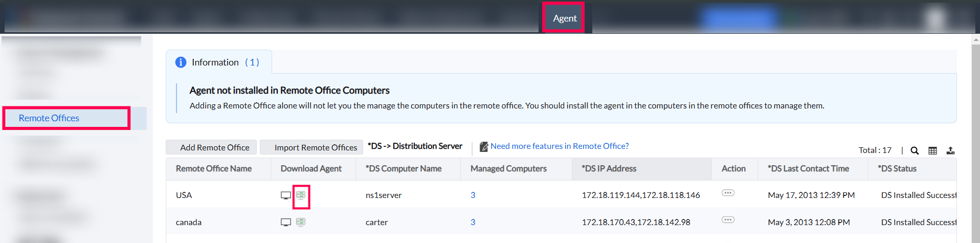Image resolution: width=980 pixels, height=243 pixels.
Task: Click the notepad icon beside the features link
Action: coord(483,147)
